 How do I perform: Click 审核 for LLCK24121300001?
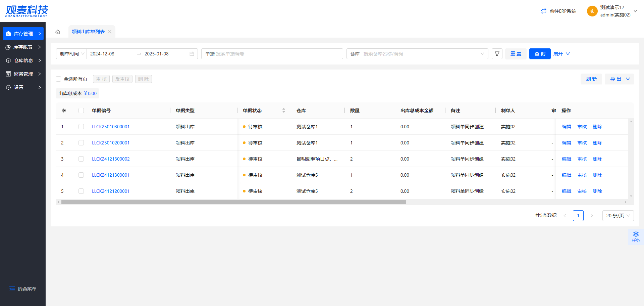click(582, 175)
